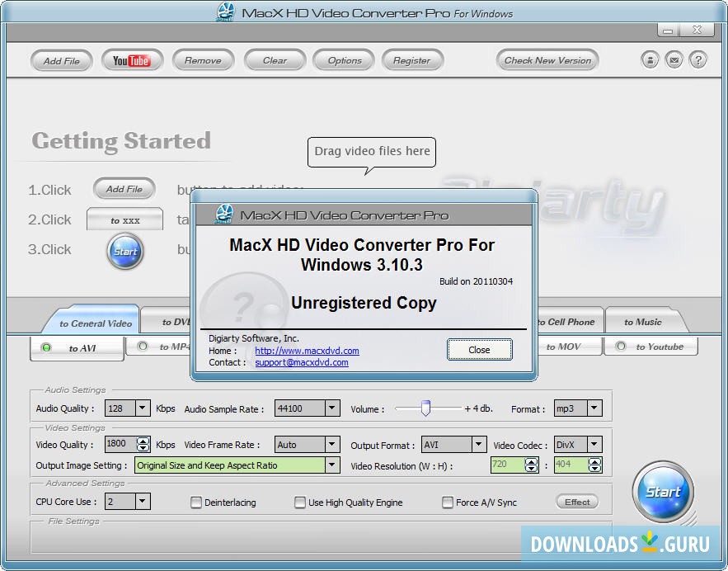Enable Use High Quality Engine checkbox
Viewport: 728px width, 571px height.
pyautogui.click(x=300, y=503)
